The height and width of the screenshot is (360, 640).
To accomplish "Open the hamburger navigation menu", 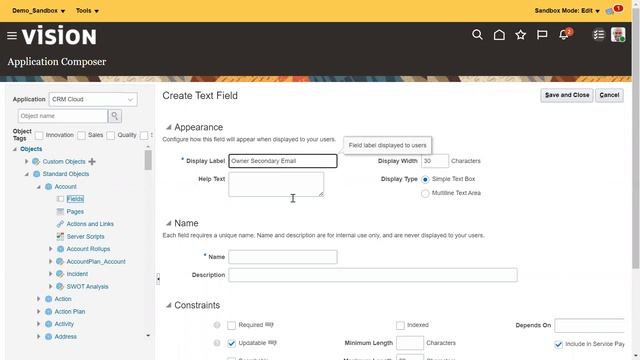I will point(12,36).
